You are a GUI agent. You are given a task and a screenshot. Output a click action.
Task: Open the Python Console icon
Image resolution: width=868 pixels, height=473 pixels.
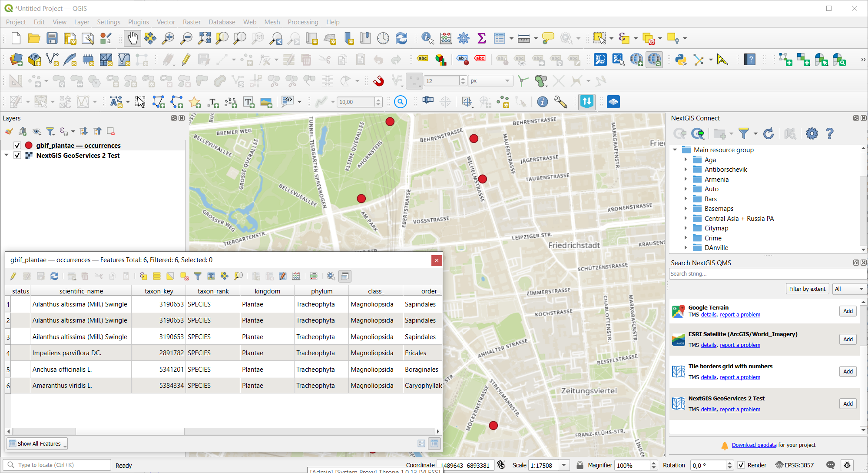[680, 60]
